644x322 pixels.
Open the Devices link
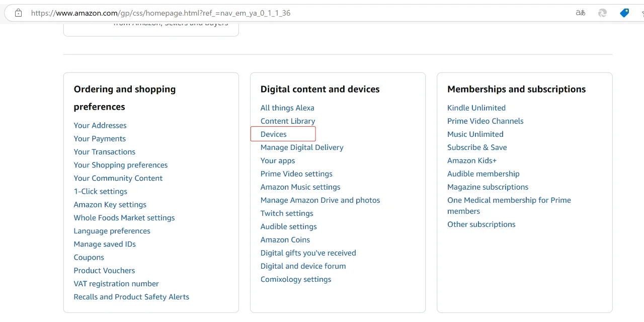274,134
